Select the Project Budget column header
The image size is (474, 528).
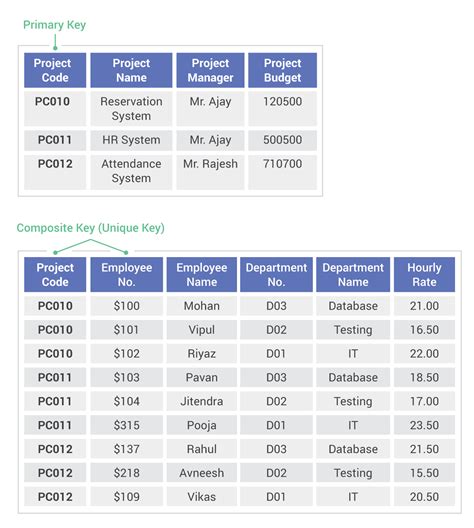tap(282, 70)
